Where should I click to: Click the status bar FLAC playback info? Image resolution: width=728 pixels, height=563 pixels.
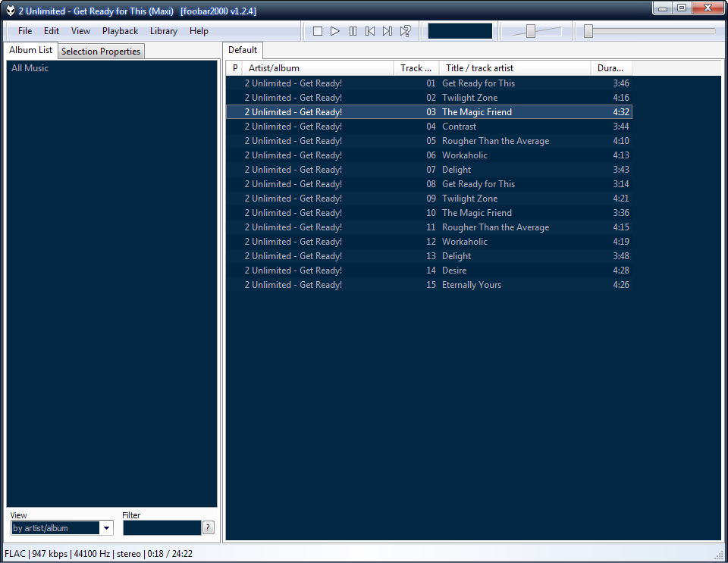[99, 554]
